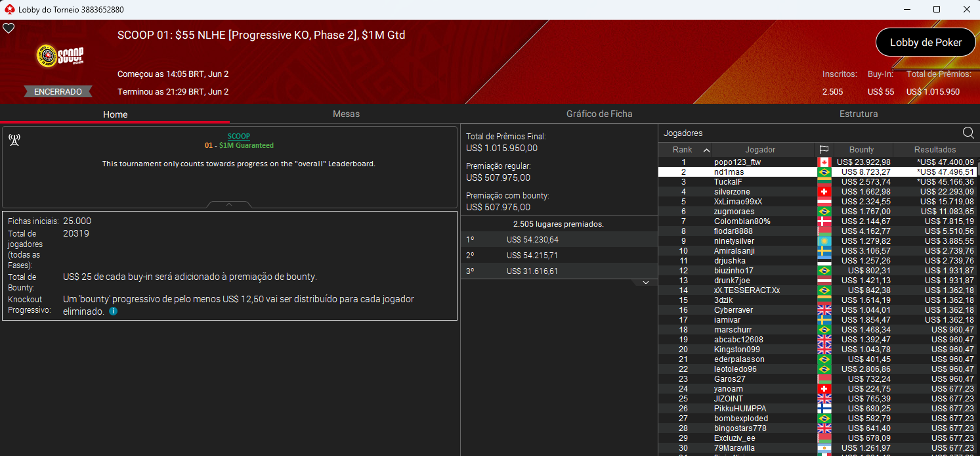
Task: Click the Brazil flag beside leotoledo96
Action: click(x=824, y=369)
